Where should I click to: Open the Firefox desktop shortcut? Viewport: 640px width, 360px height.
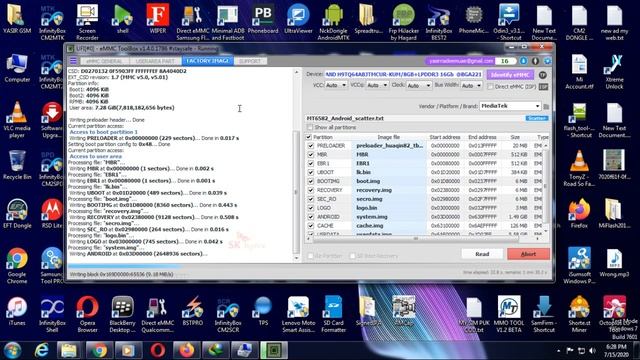click(579, 213)
